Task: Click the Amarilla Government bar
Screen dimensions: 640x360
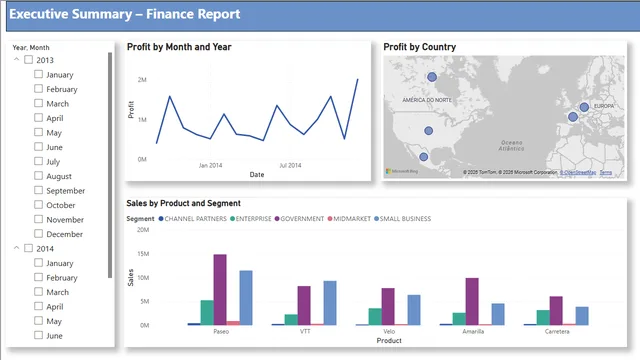Action: (x=472, y=302)
